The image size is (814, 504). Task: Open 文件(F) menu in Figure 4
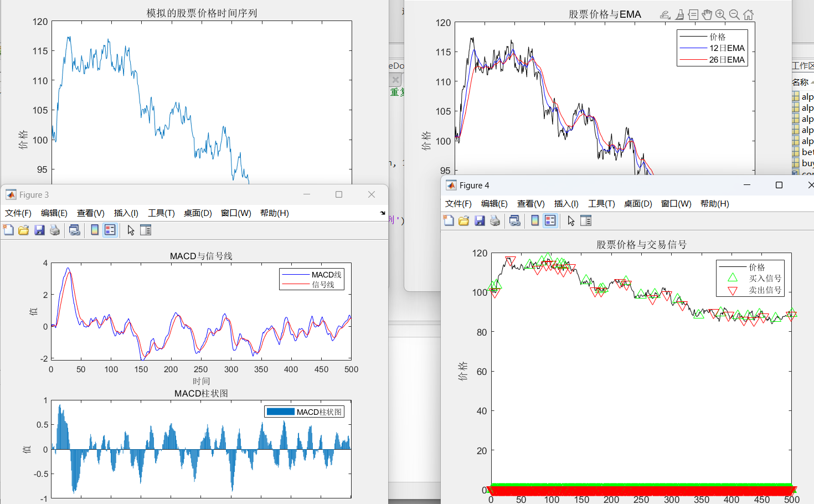pos(458,204)
